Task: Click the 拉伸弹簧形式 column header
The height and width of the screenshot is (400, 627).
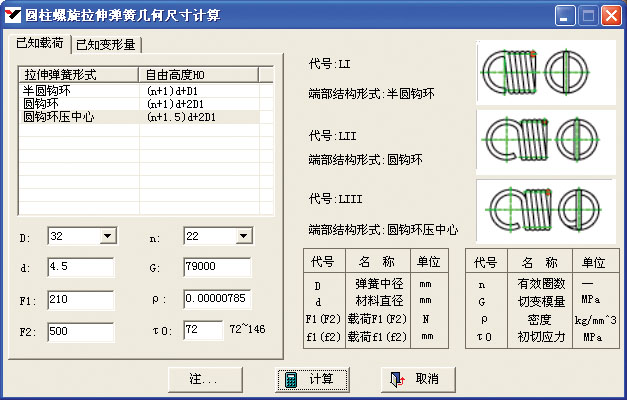Action: [x=77, y=74]
